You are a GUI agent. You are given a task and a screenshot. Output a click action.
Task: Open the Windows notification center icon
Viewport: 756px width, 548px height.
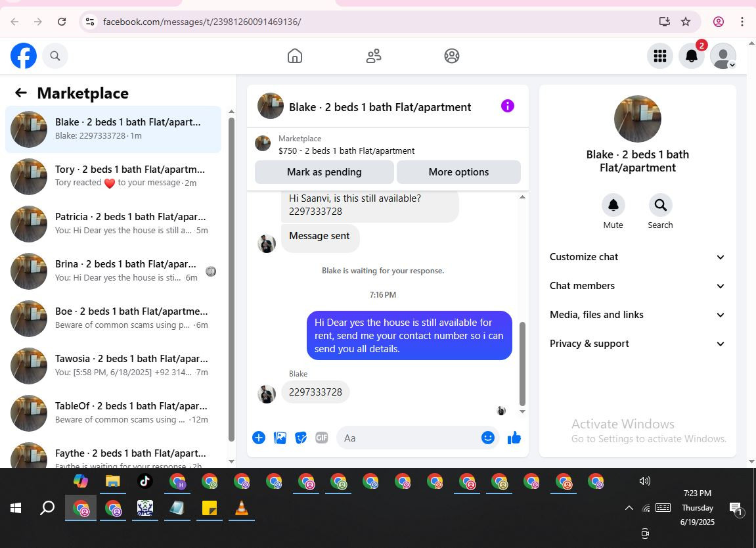point(736,508)
